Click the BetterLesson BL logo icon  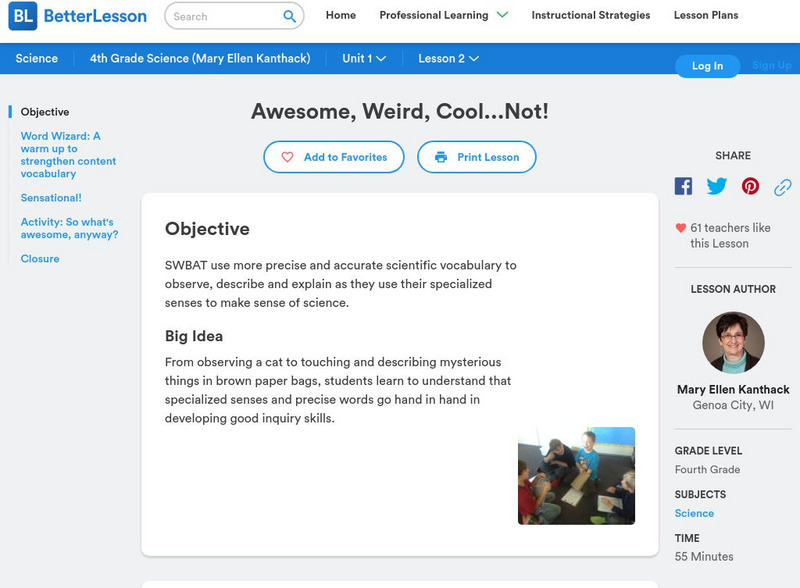[x=22, y=16]
